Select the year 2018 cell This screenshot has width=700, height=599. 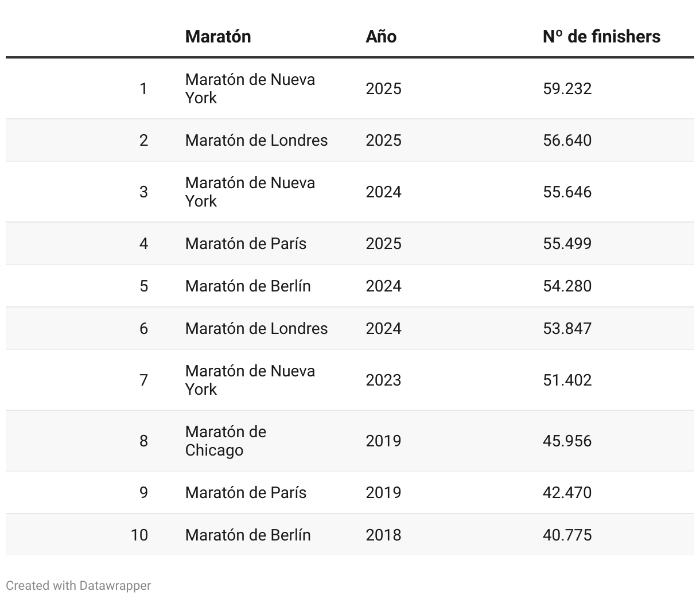pos(383,535)
